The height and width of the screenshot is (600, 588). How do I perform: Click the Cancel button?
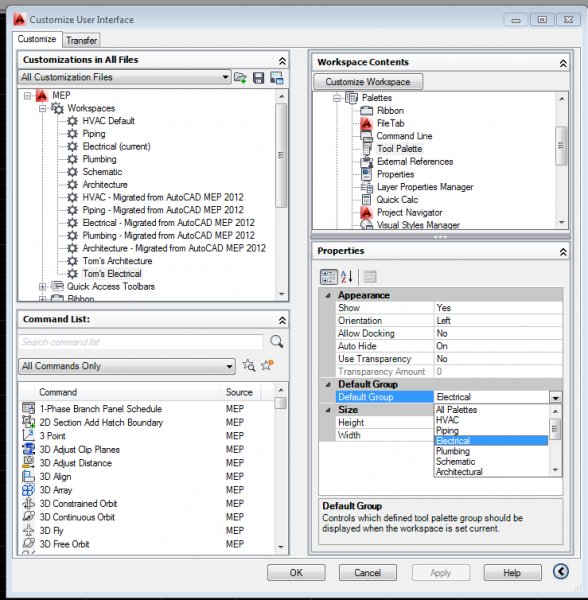tap(368, 573)
